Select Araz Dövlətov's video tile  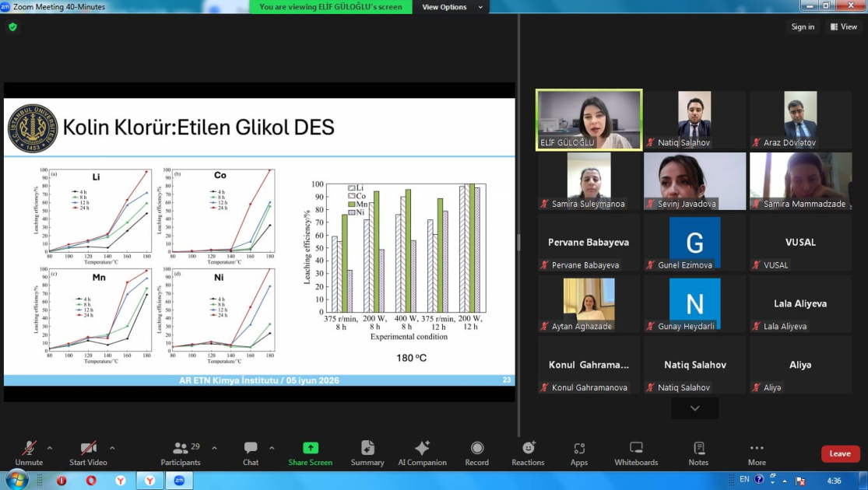800,120
